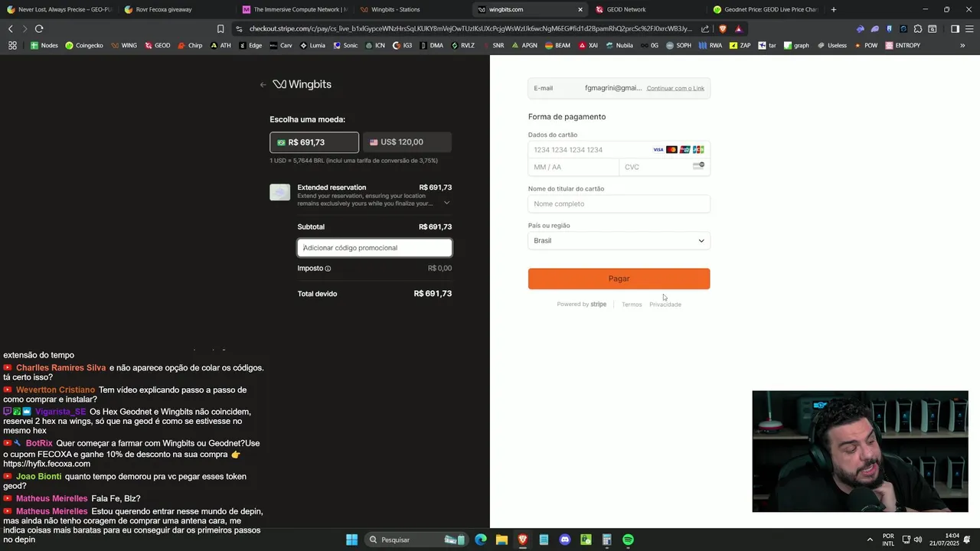Open the Windows Start menu
The height and width of the screenshot is (551, 980).
(351, 540)
